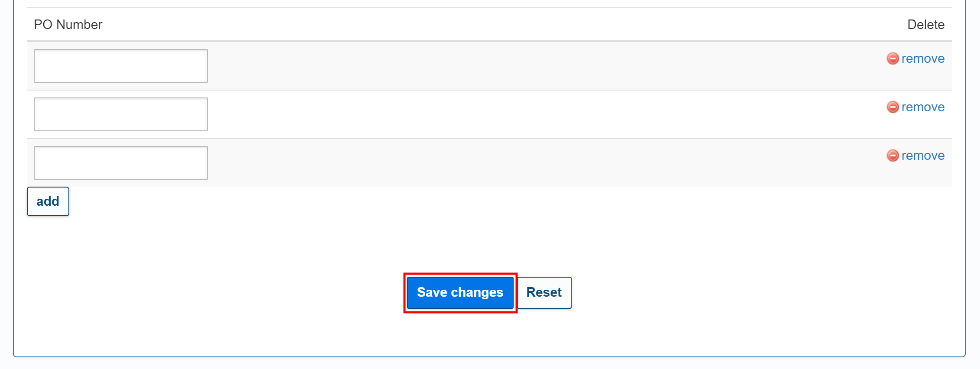Click empty space in the second white row
The height and width of the screenshot is (369, 980).
(x=520, y=114)
